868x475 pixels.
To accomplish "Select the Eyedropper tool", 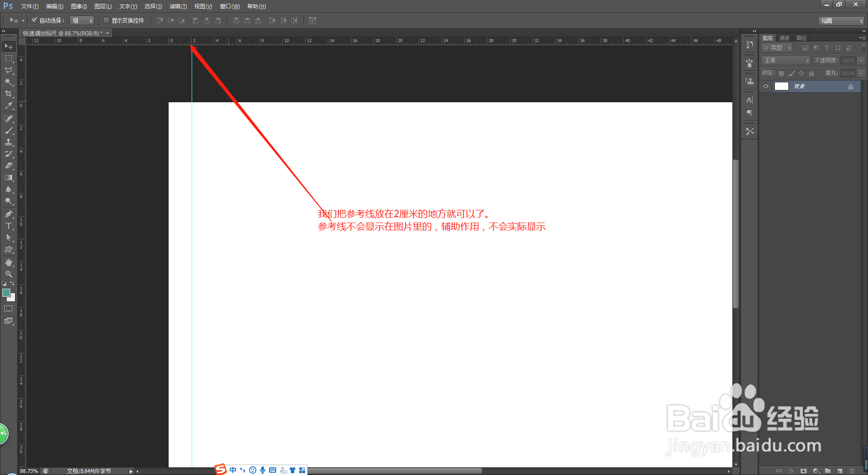I will click(x=9, y=106).
